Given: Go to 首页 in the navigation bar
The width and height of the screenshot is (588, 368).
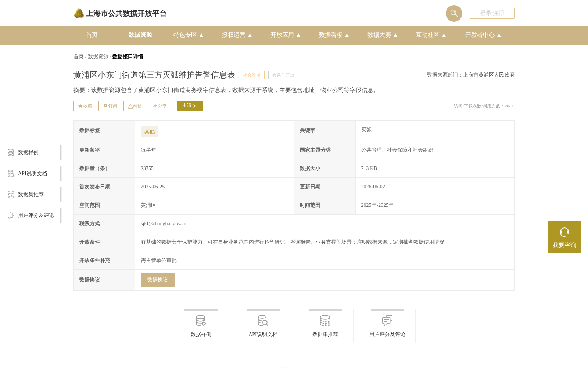Looking at the screenshot, I should 92,35.
